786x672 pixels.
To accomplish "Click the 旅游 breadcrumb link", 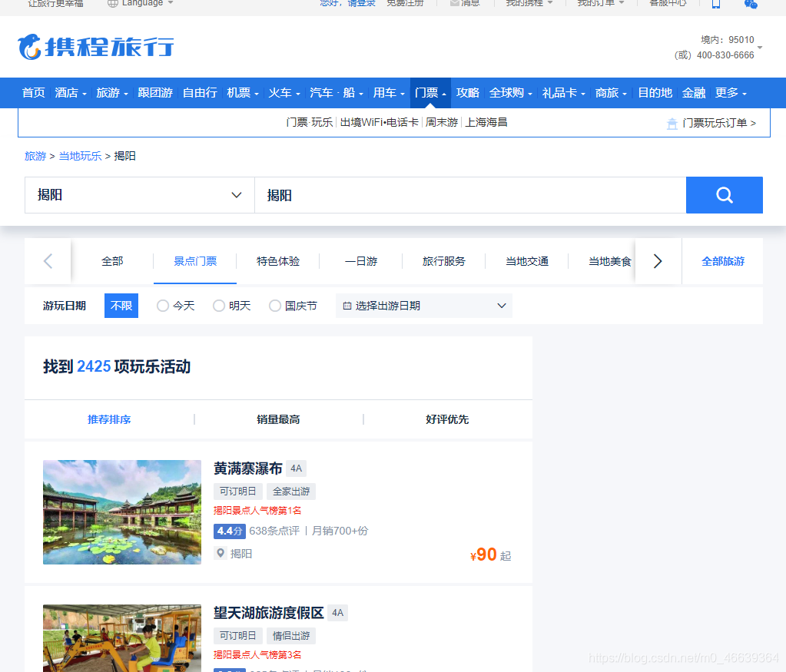I will click(35, 156).
